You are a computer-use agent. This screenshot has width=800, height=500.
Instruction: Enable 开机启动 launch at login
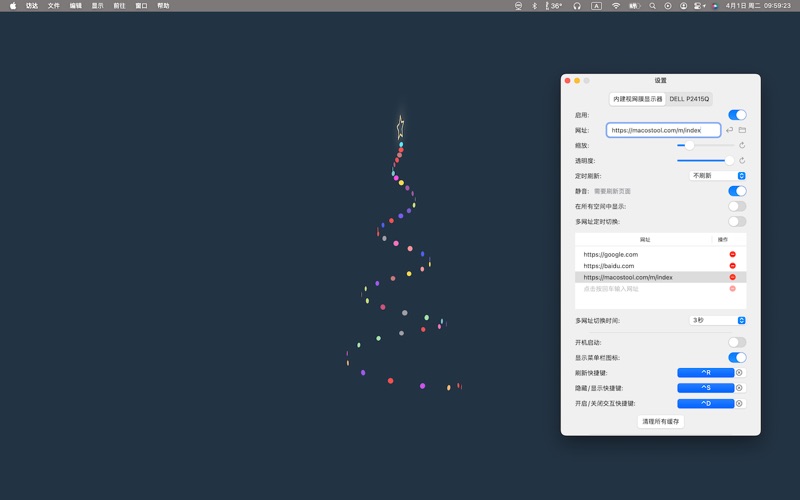[x=737, y=342]
